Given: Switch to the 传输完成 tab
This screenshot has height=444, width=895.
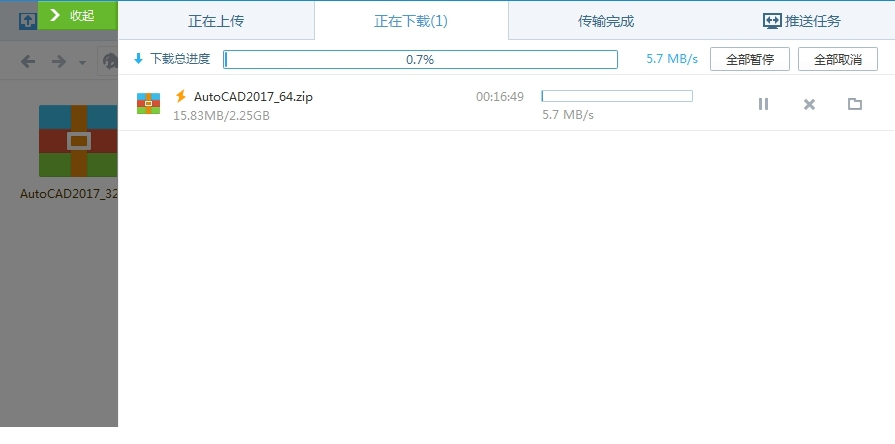Looking at the screenshot, I should pos(606,21).
